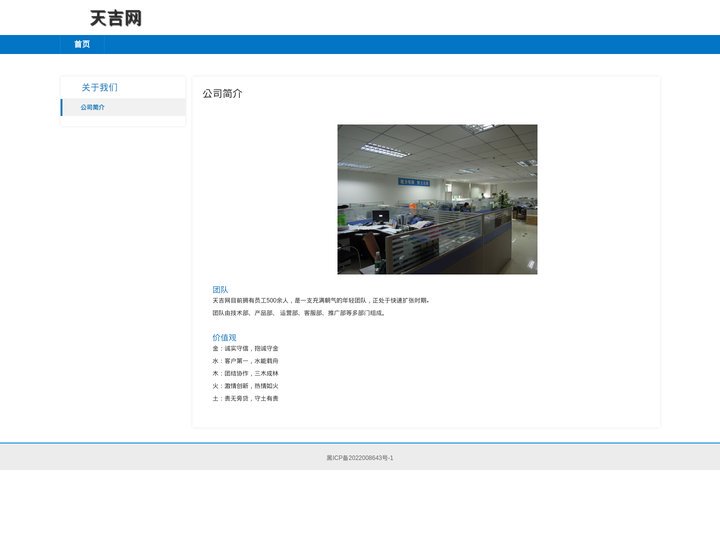Click the sentence about 500余人 employees

click(x=321, y=300)
